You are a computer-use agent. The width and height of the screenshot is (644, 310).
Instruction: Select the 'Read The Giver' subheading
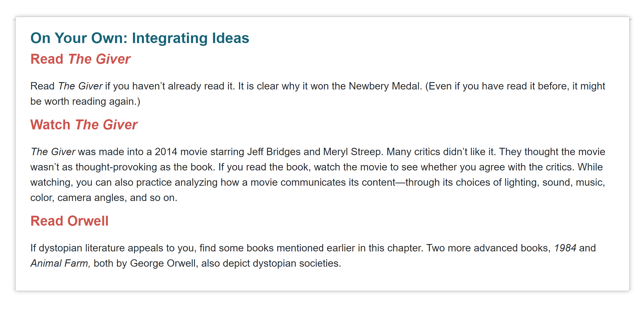[80, 59]
